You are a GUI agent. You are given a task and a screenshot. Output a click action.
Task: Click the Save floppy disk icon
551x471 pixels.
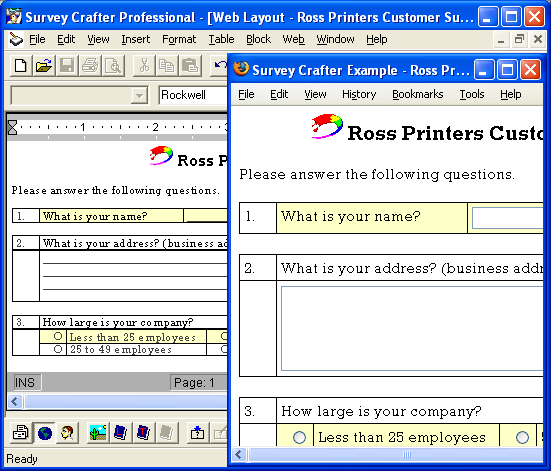click(67, 65)
